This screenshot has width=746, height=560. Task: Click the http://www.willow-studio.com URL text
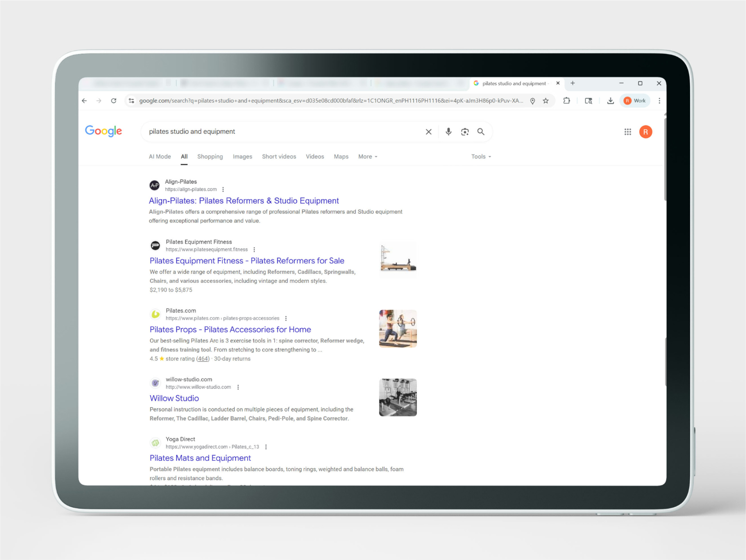pos(198,387)
